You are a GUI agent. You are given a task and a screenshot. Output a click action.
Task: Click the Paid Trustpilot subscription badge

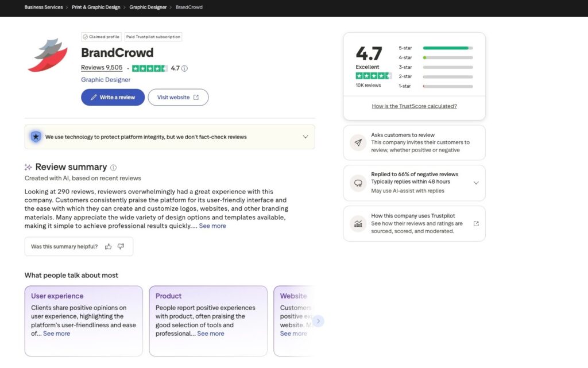pyautogui.click(x=153, y=37)
